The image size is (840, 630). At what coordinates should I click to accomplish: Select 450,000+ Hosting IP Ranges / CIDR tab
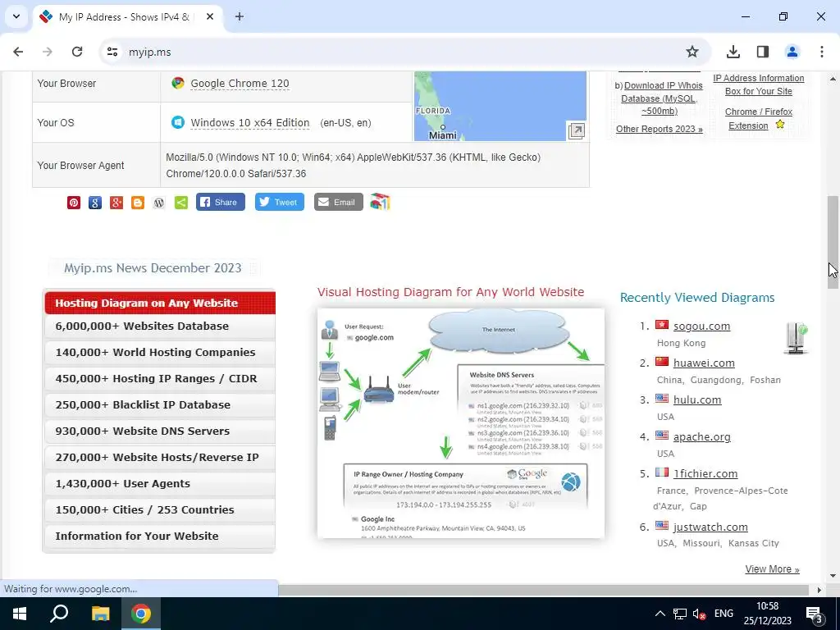[160, 379]
